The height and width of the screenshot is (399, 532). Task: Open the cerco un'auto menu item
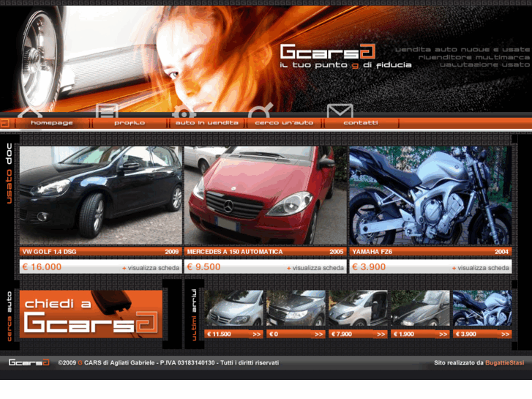pyautogui.click(x=284, y=123)
